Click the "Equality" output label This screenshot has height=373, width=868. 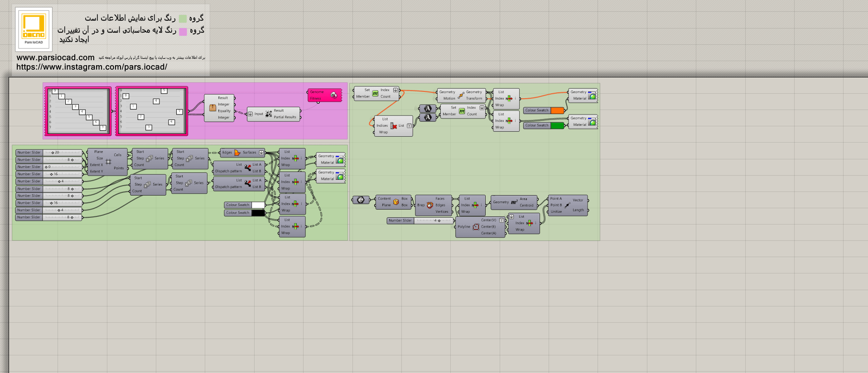[224, 111]
